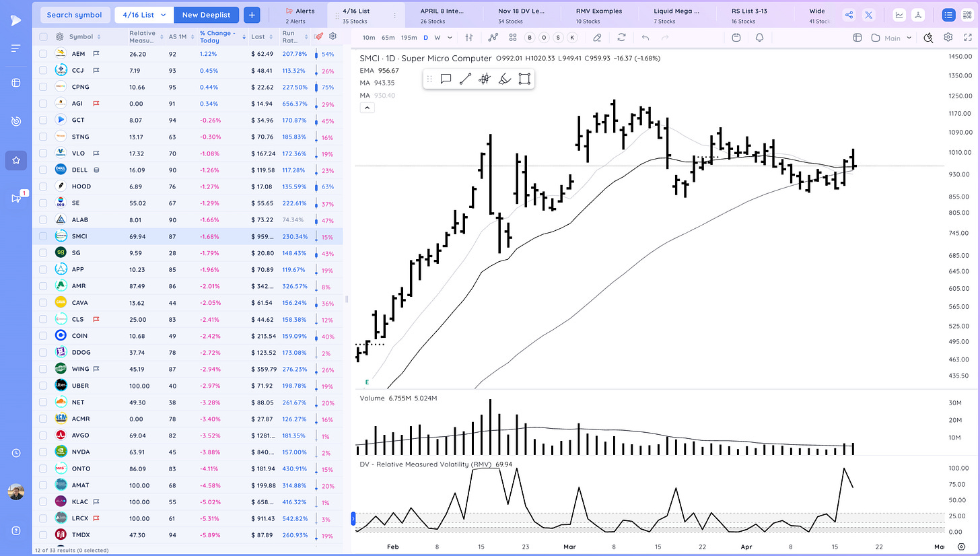
Task: Collapse the indicator legend chevron under MA
Action: [x=367, y=107]
